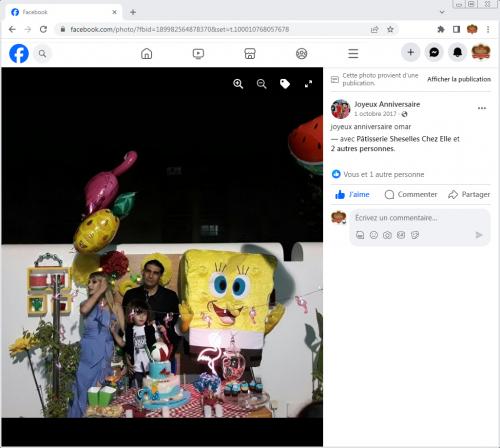Open the notifications bell
The width and height of the screenshot is (500, 448).
[x=457, y=52]
